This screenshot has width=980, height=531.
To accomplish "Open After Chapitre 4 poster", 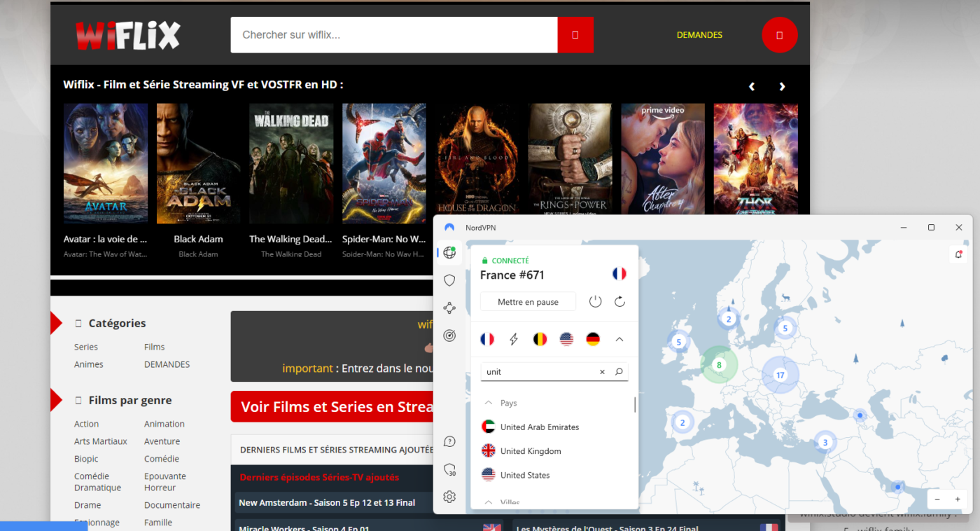I will [x=663, y=158].
